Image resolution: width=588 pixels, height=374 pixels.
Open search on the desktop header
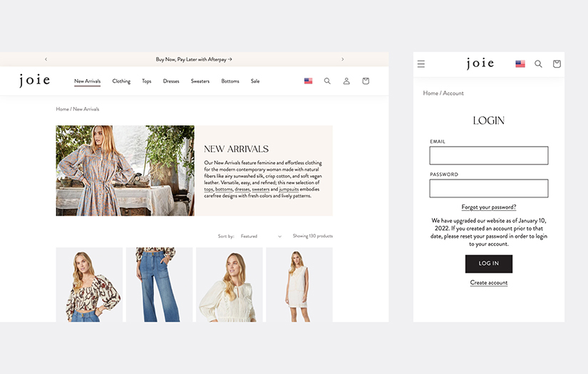pyautogui.click(x=327, y=81)
